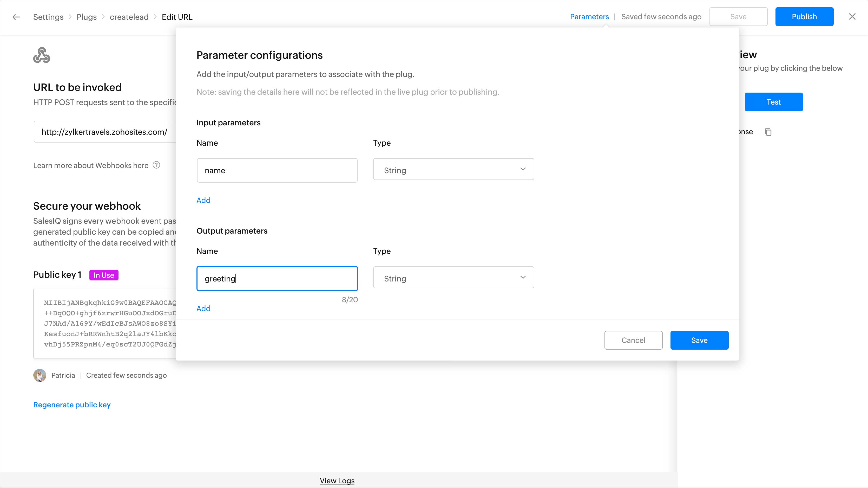
Task: Run the plug with the Test button
Action: [774, 101]
